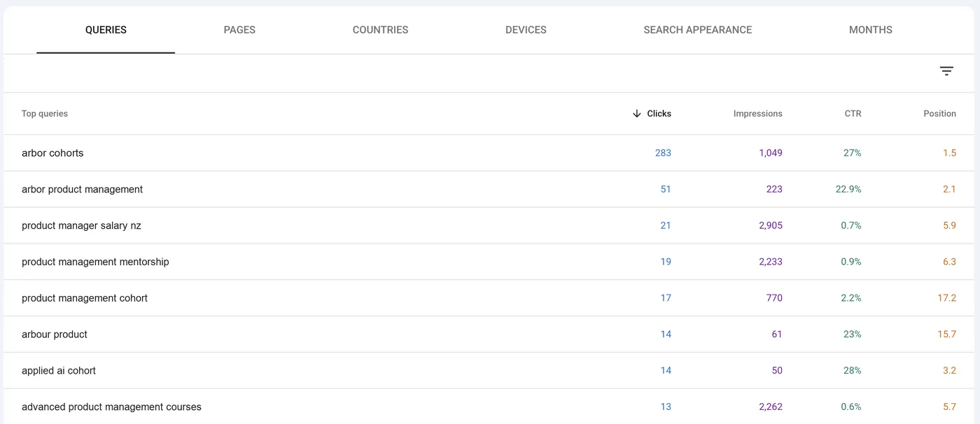Open the 'product manager salary nz' query
This screenshot has width=980, height=424.
(x=81, y=226)
